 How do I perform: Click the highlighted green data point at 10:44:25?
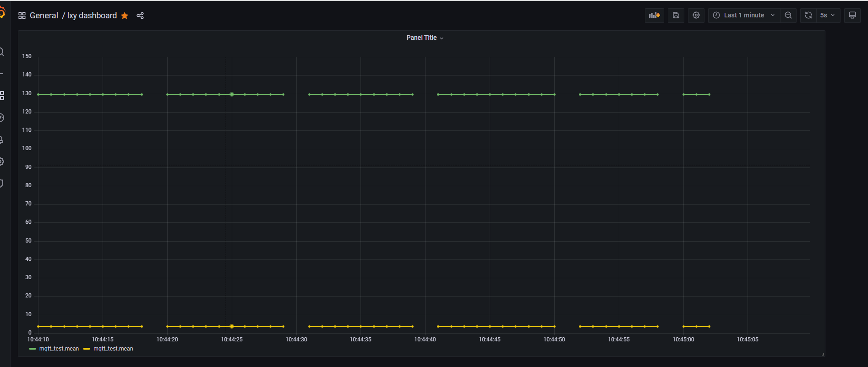tap(232, 94)
